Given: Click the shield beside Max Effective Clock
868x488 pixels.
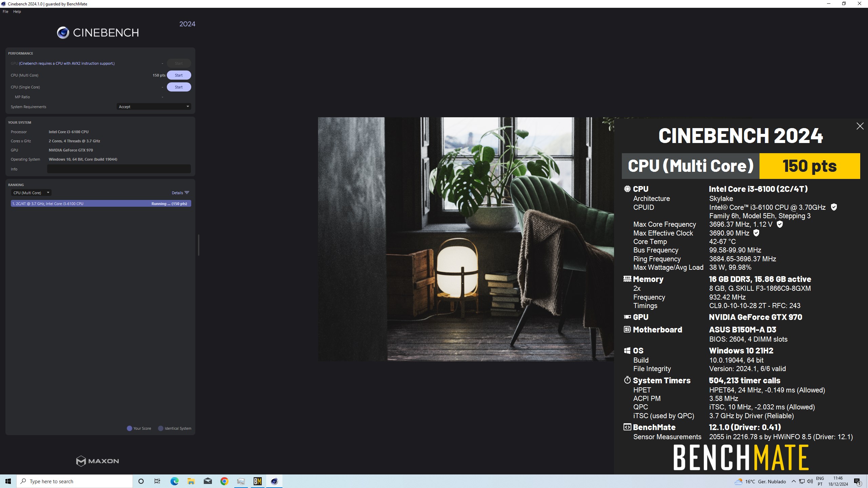Looking at the screenshot, I should coord(756,233).
